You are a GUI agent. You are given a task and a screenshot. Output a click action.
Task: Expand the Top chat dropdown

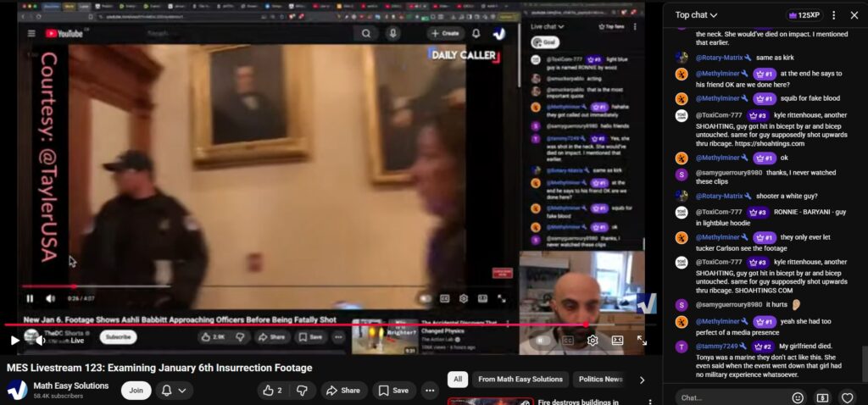click(x=696, y=15)
